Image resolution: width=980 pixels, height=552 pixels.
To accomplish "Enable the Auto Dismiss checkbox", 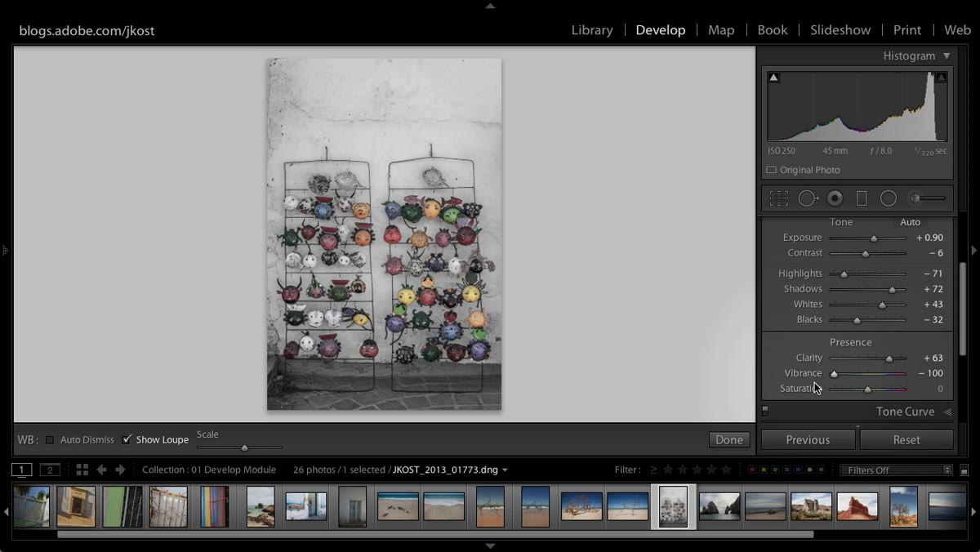I will coord(49,439).
